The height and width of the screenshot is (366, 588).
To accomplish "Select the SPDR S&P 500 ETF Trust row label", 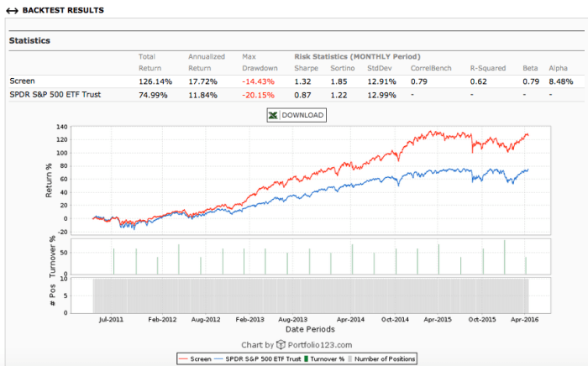I will [55, 94].
